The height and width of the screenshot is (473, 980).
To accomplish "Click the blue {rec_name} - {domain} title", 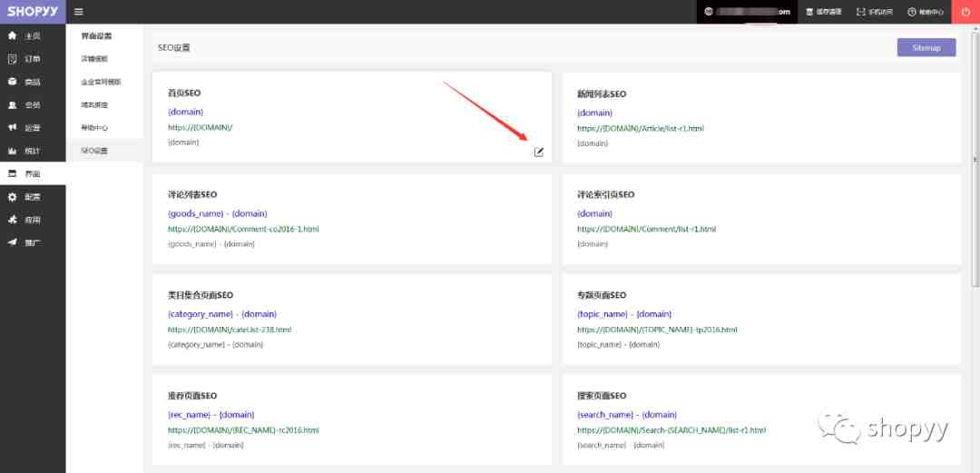I will point(211,414).
